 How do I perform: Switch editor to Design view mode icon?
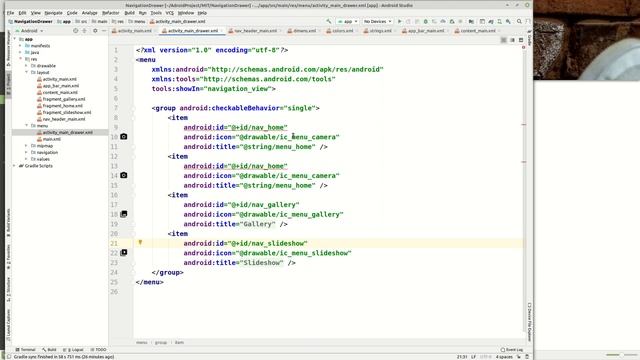tap(521, 40)
